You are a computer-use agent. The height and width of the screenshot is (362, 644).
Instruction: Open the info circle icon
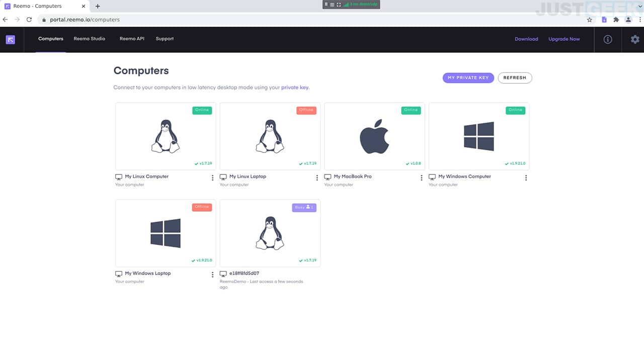pos(608,39)
